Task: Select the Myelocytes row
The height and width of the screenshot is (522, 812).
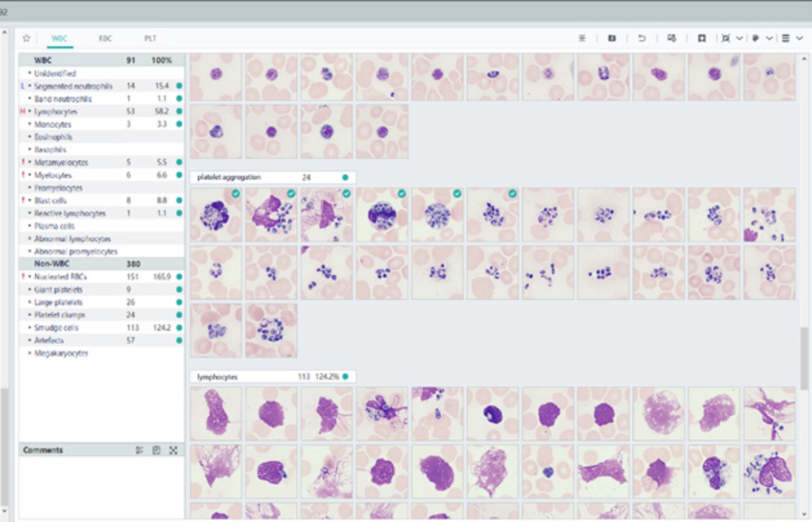Action: click(x=101, y=175)
